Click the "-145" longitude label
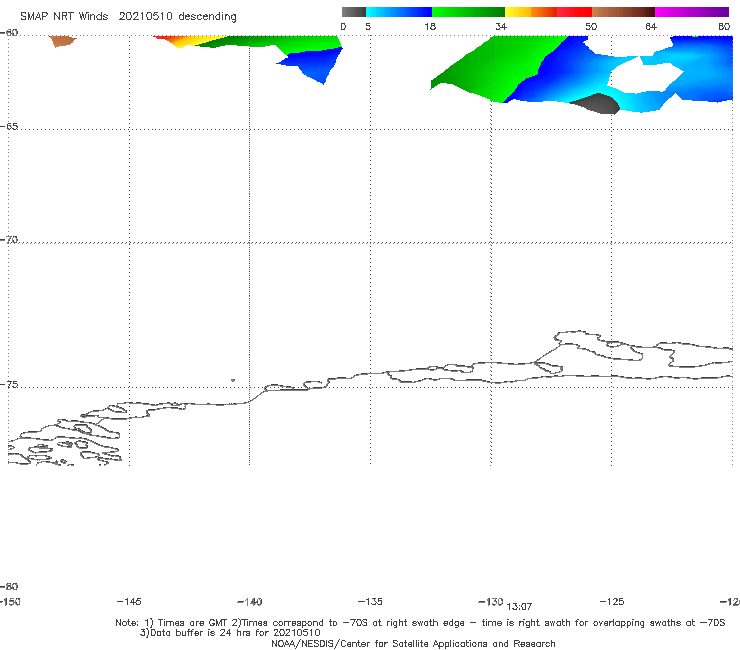This screenshot has height=650, width=740. point(129,602)
